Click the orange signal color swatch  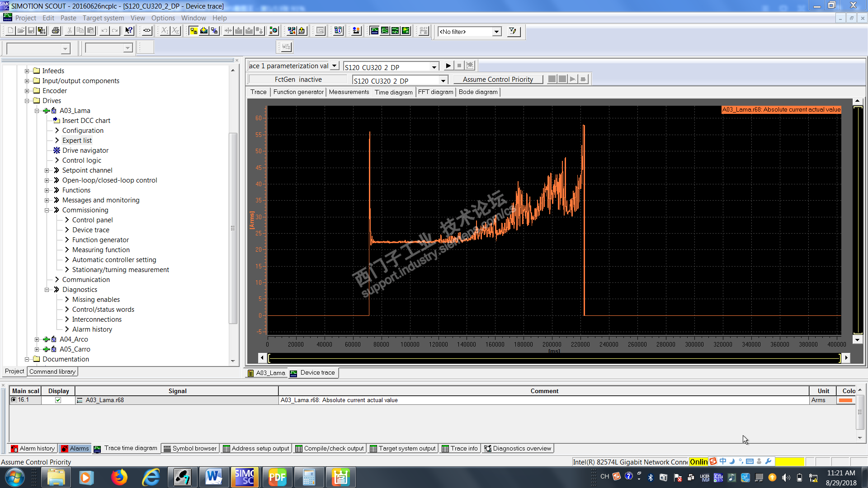pyautogui.click(x=845, y=400)
